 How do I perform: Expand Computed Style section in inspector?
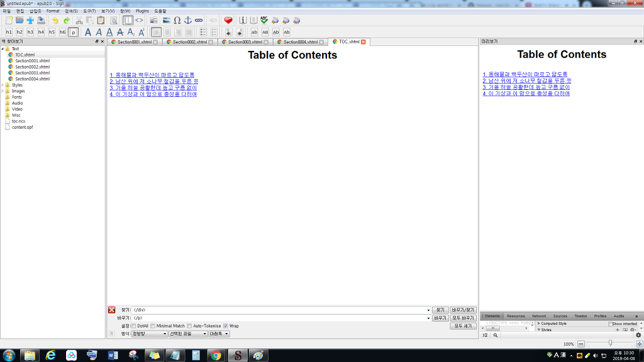click(539, 324)
